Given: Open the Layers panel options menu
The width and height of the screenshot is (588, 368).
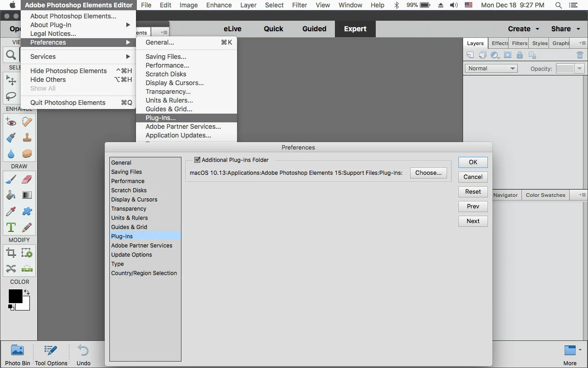Looking at the screenshot, I should click(582, 43).
